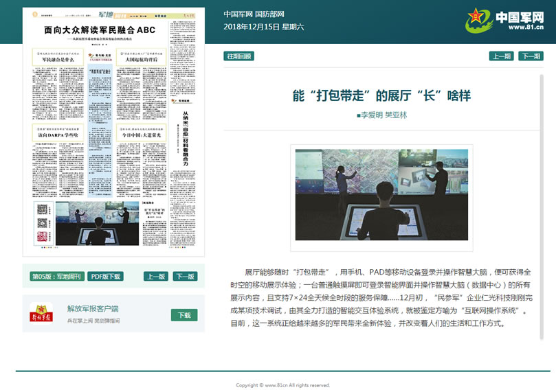Select headline 面向大众解读军民融合ABC on newspaper page

pyautogui.click(x=100, y=30)
